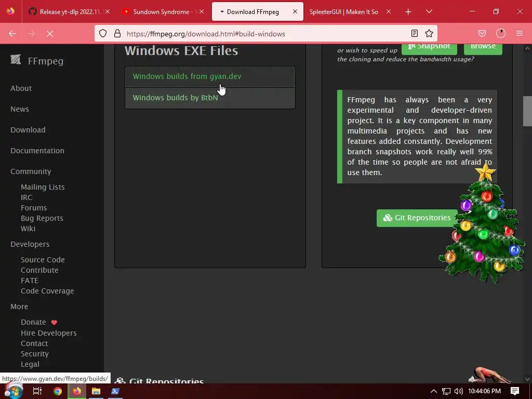532x399 pixels.
Task: Launch Chrome from the taskbar
Action: point(58,391)
